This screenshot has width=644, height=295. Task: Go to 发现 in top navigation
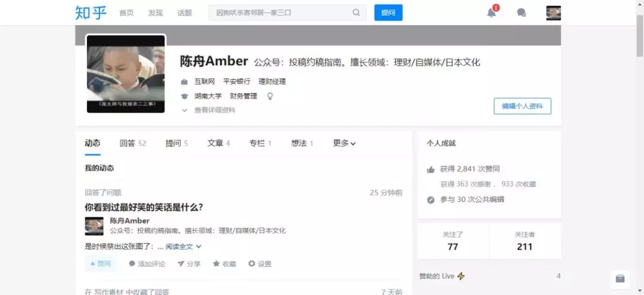[x=156, y=13]
